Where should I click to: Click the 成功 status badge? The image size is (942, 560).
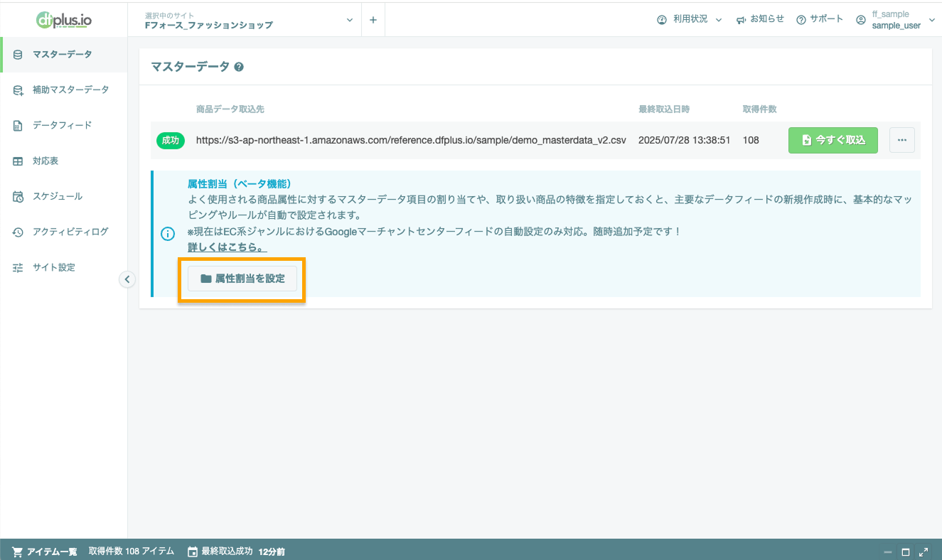pyautogui.click(x=170, y=140)
